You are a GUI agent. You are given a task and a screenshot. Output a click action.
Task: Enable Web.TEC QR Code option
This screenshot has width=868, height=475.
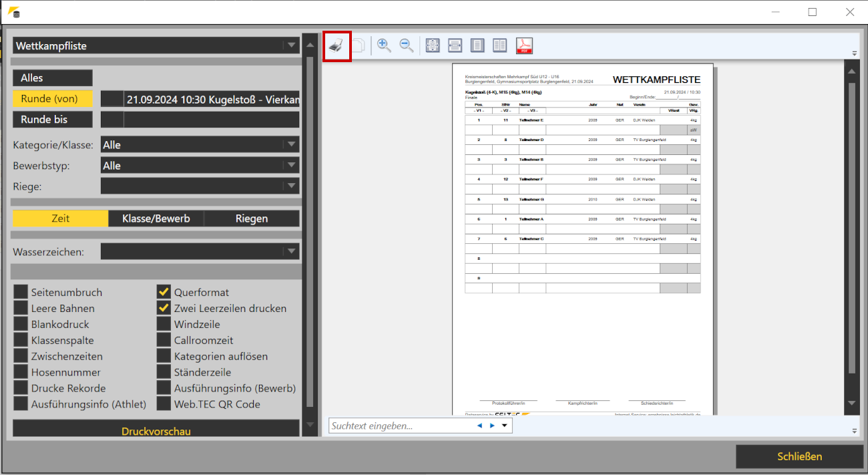(x=164, y=404)
